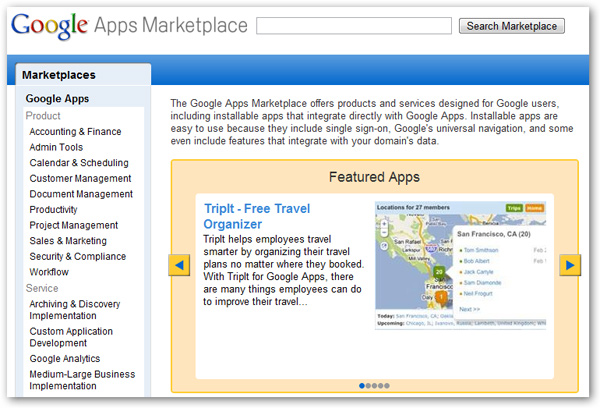Click the Featured Apps heading

tap(374, 177)
